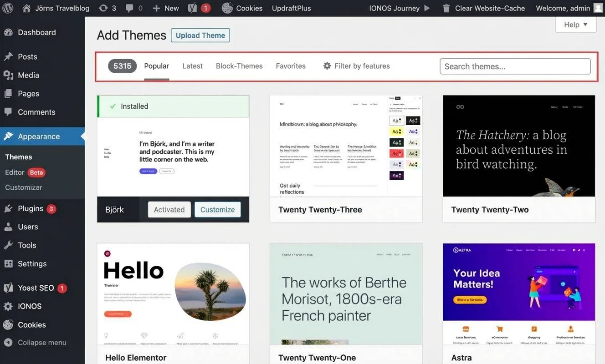Open the updates icon showing 3

point(103,8)
